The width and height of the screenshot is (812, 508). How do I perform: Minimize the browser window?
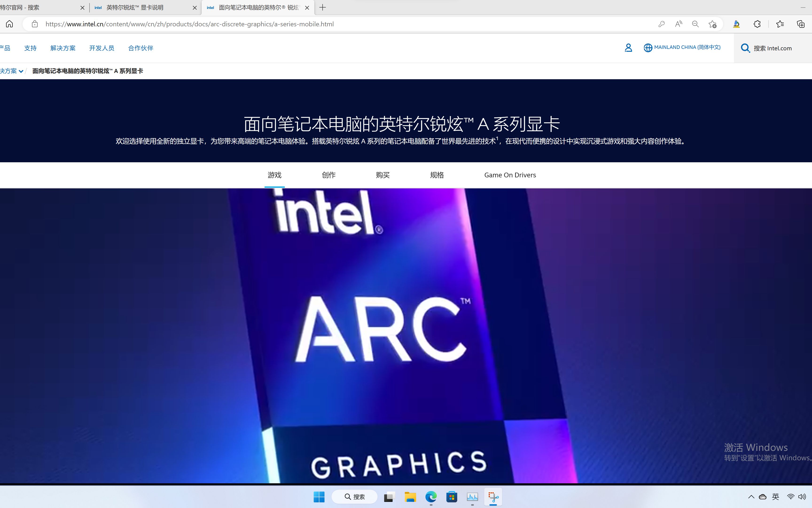tap(803, 7)
